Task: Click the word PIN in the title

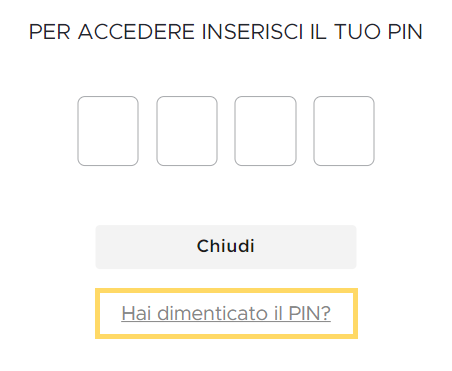Action: click(405, 32)
